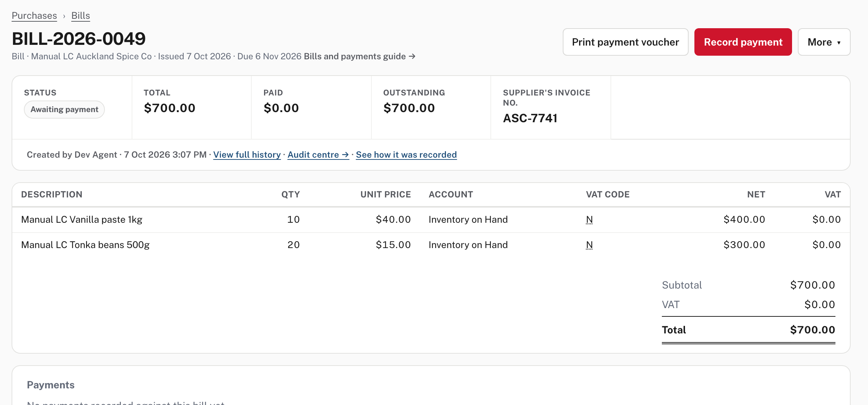Click the bold Total $700.00 in footer

[x=812, y=330]
